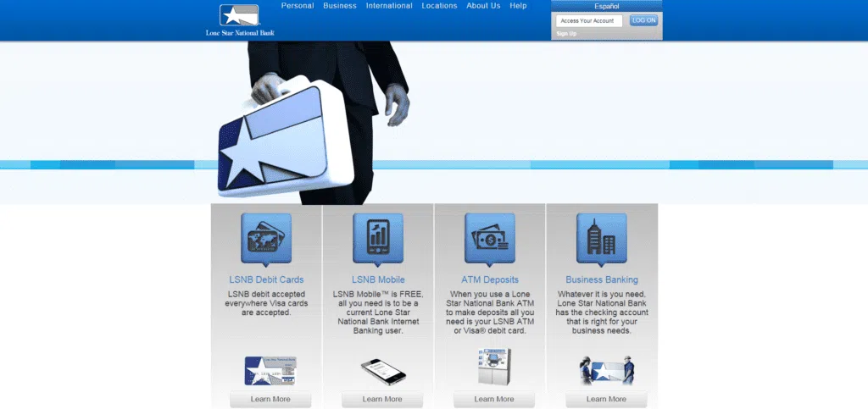
Task: Click the Access Your Account field
Action: click(589, 21)
